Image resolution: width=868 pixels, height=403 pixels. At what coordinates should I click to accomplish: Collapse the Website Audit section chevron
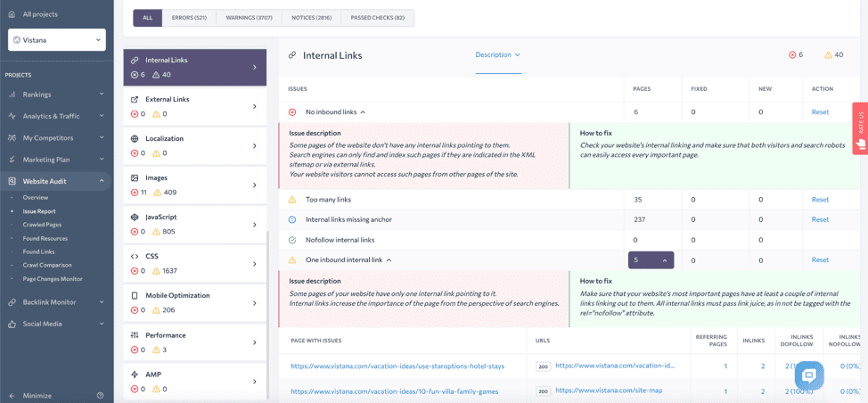click(x=102, y=181)
